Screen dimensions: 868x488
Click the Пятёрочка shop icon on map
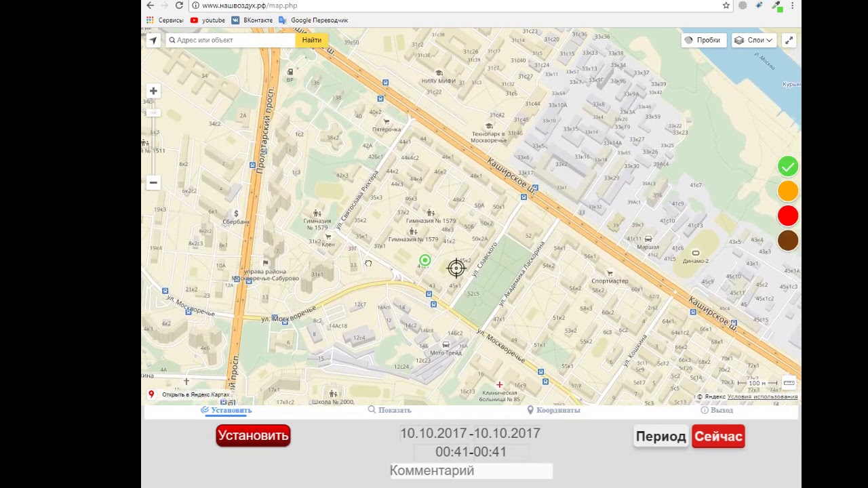387,121
